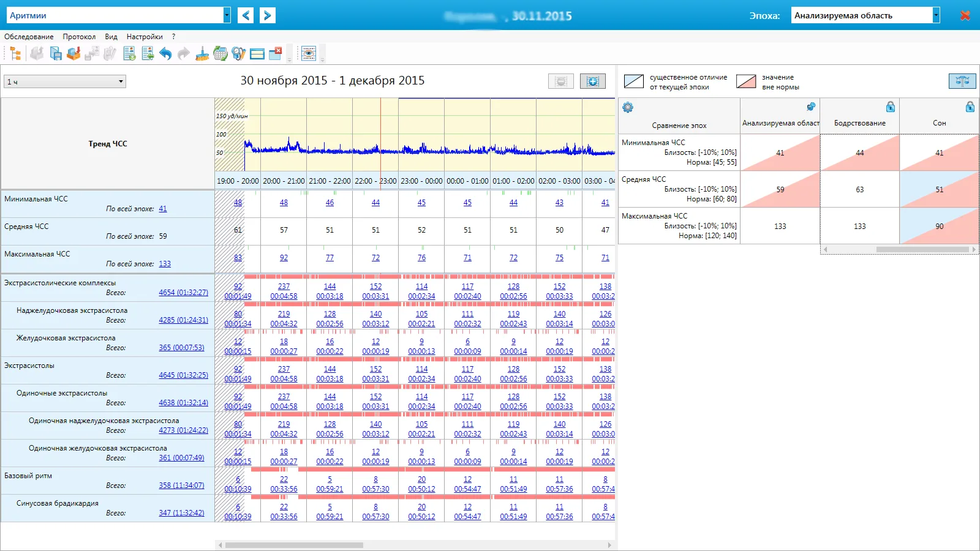Click the folder tree structure toolbar icon
The image size is (980, 551).
tap(15, 54)
